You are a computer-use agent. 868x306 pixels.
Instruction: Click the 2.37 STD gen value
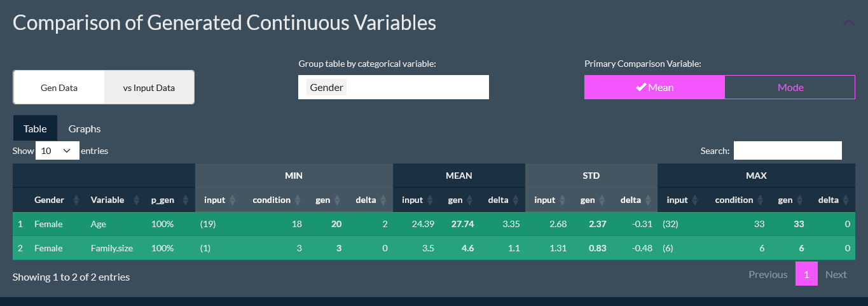[x=596, y=224]
